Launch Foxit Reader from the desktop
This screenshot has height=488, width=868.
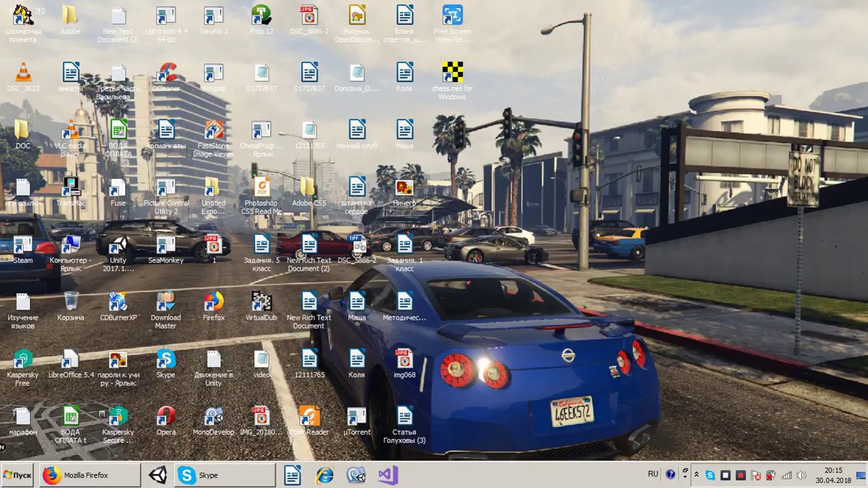point(309,420)
